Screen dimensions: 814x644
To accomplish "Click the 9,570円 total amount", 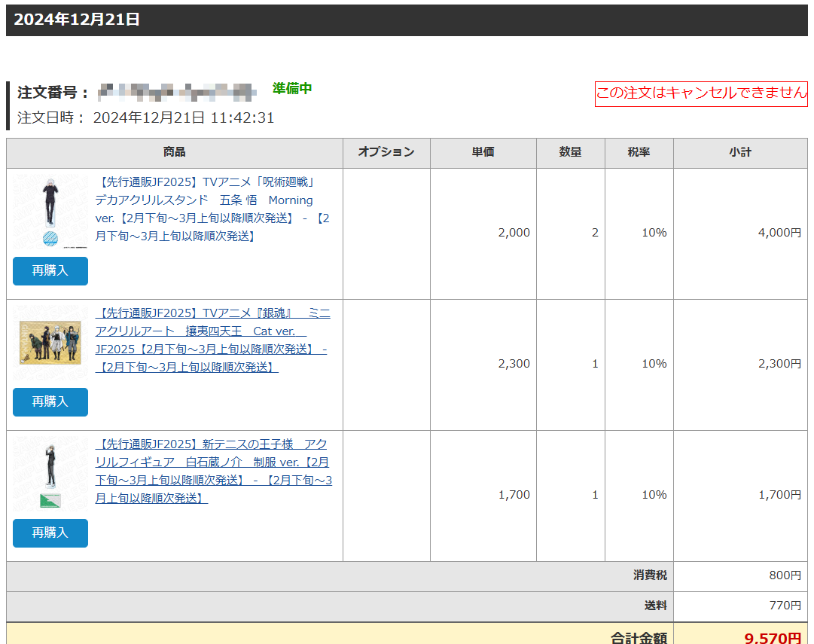I will pos(773,637).
